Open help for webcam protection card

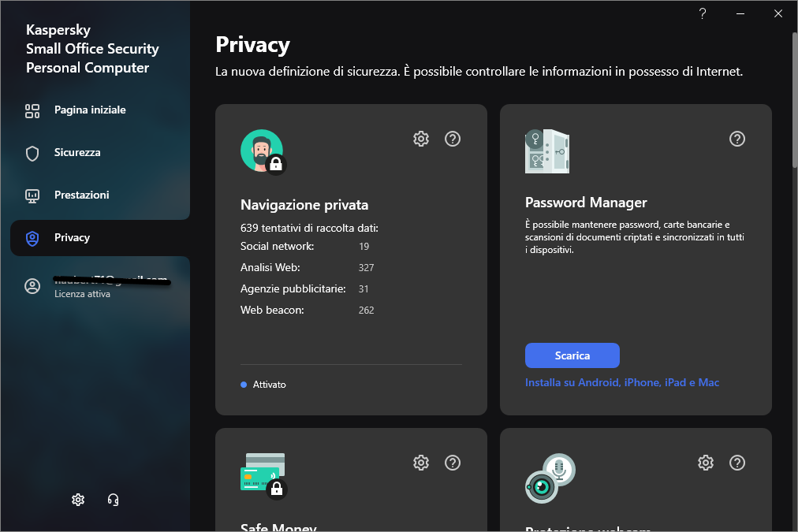click(737, 463)
